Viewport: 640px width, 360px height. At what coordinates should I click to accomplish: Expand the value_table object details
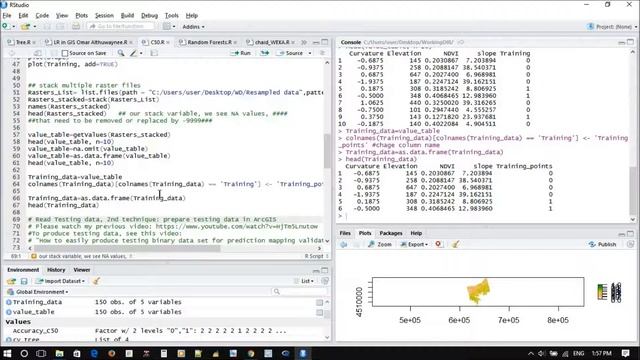pos(9,312)
